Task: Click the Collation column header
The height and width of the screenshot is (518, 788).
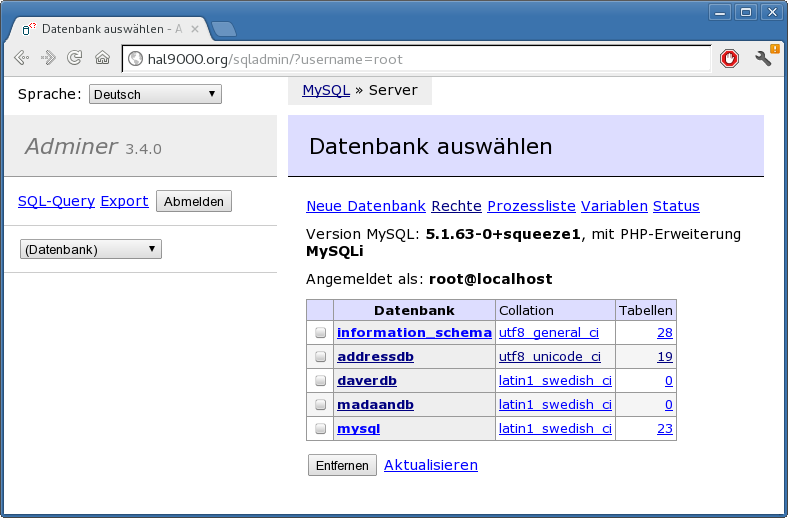Action: point(555,310)
